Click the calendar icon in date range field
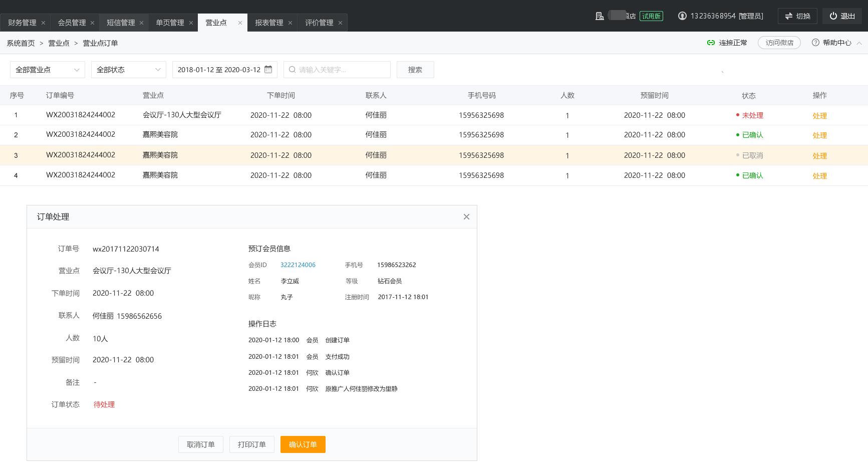Screen dimensions: 868x465 pyautogui.click(x=268, y=70)
